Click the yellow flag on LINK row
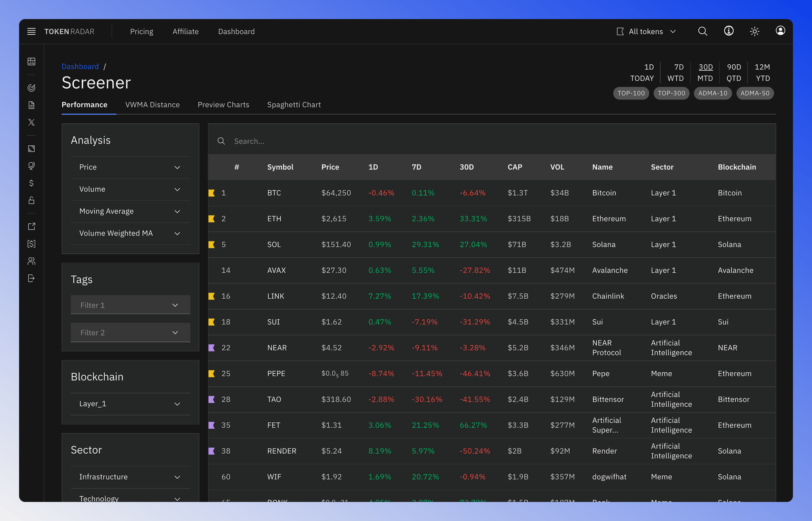Screen dimensions: 812x521 coord(211,296)
